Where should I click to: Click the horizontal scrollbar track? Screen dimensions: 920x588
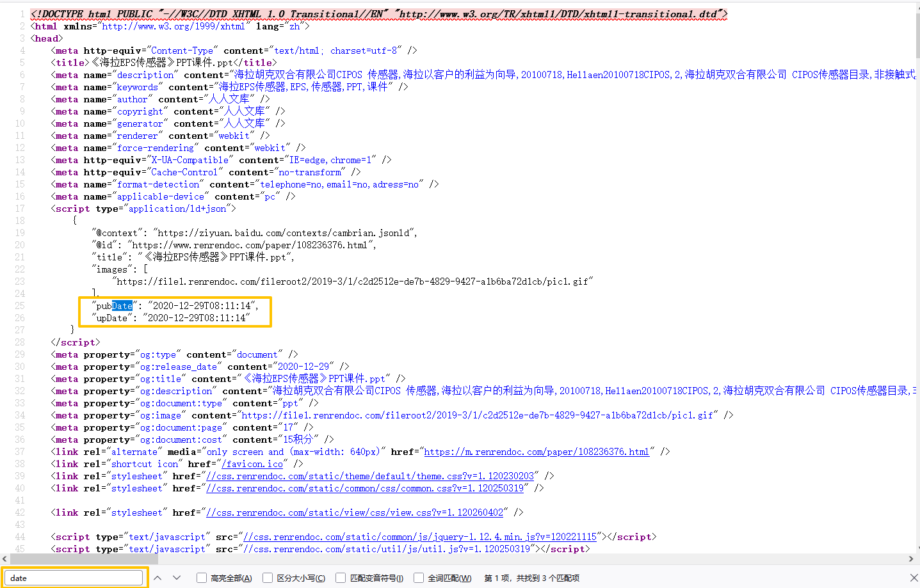(x=458, y=559)
